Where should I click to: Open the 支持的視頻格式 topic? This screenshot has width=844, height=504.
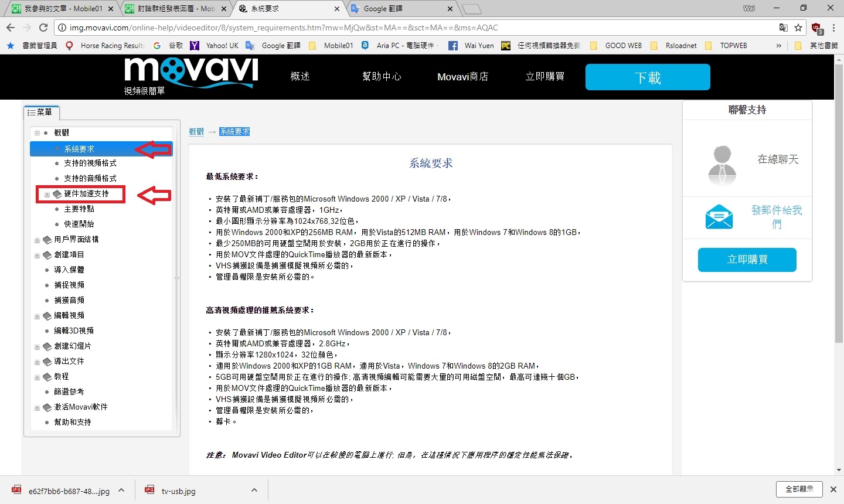[90, 163]
